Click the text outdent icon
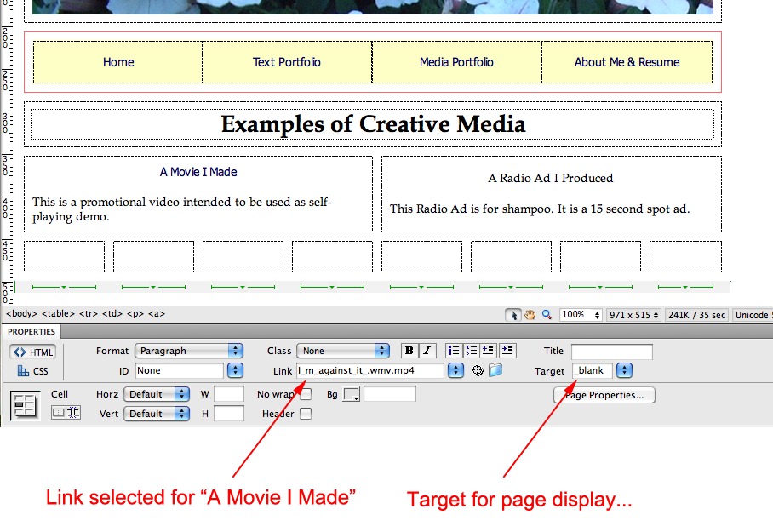Viewport: 773px width, 532px height. pyautogui.click(x=489, y=351)
